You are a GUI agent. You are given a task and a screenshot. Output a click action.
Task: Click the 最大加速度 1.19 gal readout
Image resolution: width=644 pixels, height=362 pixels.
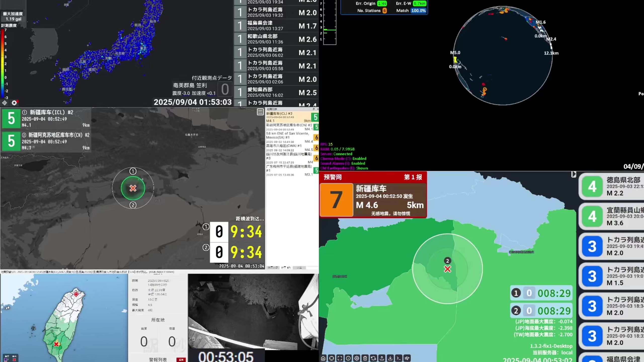tap(13, 16)
